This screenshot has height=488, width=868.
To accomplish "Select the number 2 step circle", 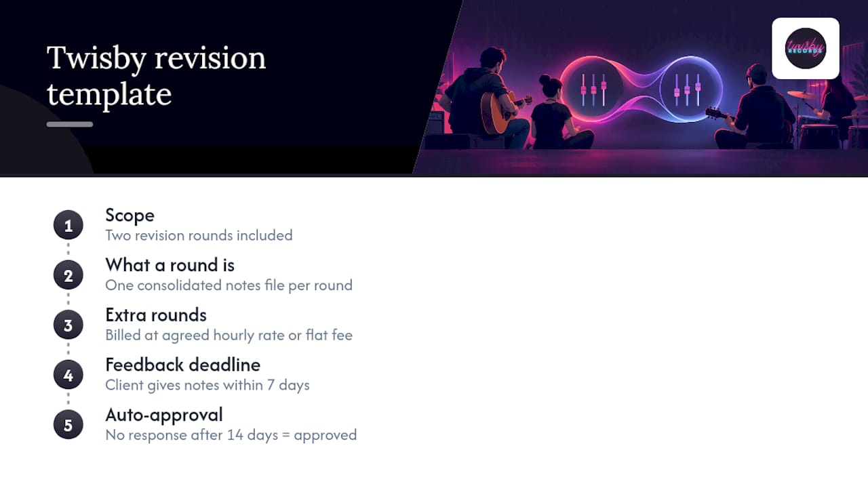I will [68, 276].
